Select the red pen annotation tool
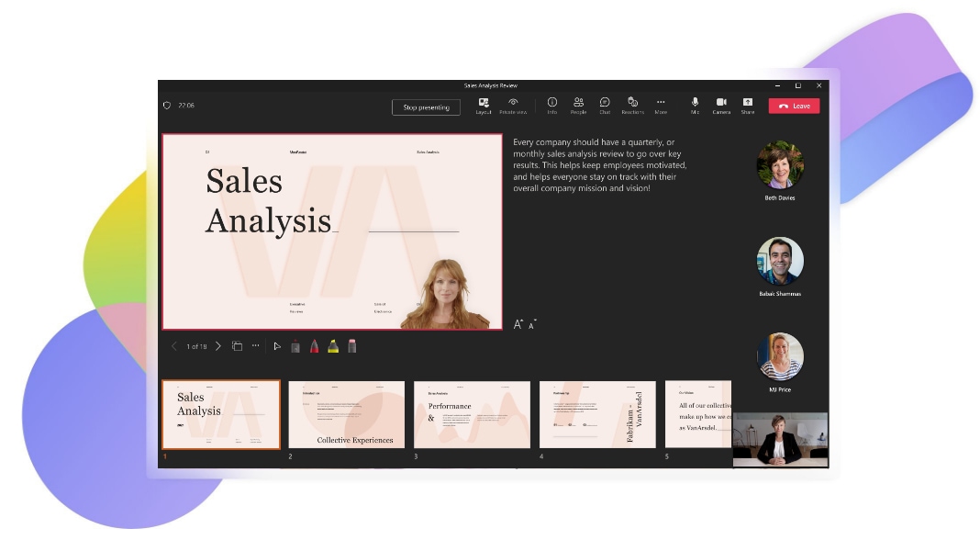This screenshot has height=551, width=980. point(314,346)
